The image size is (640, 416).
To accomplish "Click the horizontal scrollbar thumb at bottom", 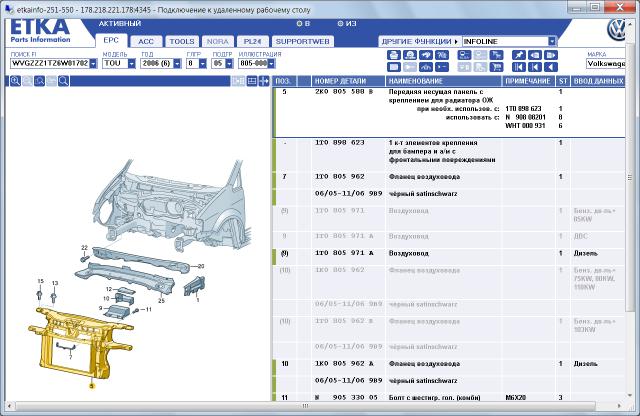I will tap(305, 406).
